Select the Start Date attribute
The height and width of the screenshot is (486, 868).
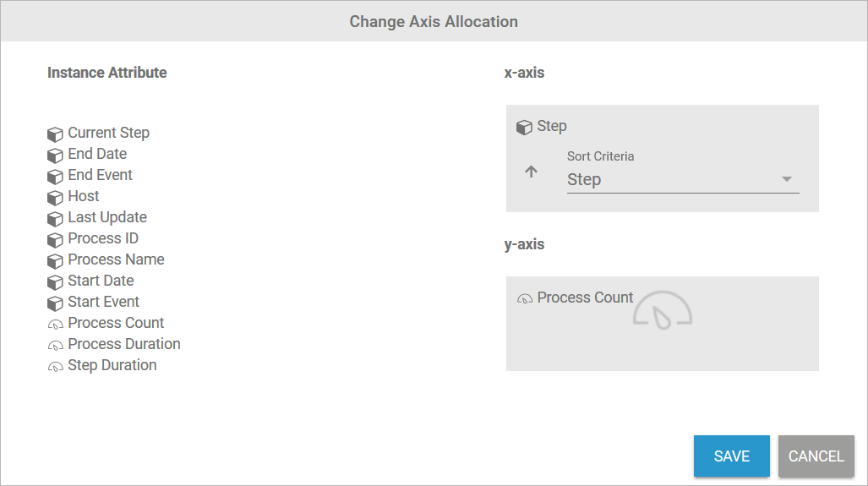coord(101,281)
